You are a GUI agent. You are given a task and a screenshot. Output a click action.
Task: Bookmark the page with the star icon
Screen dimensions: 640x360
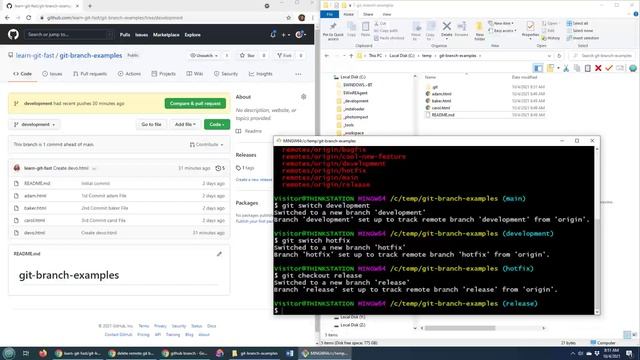pyautogui.click(x=289, y=18)
